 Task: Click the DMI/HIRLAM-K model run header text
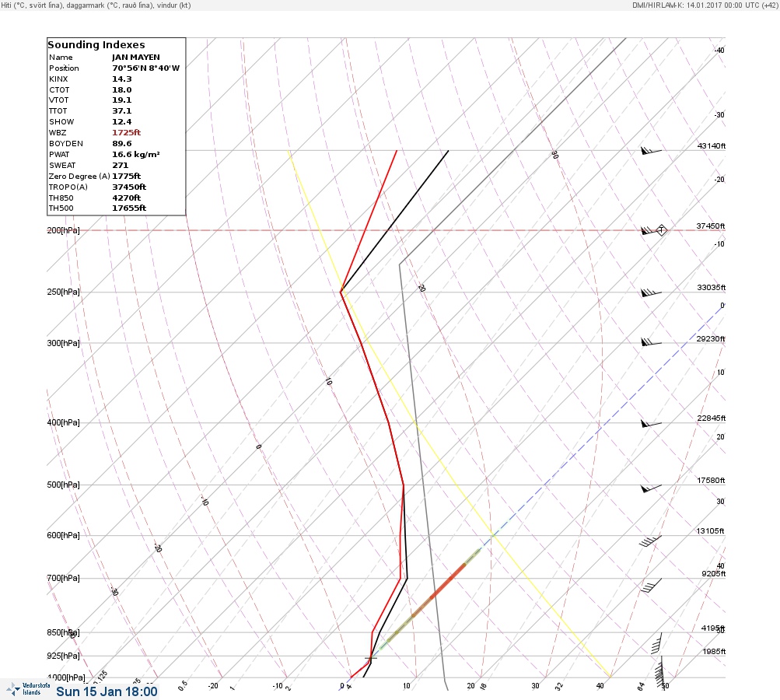(705, 5)
